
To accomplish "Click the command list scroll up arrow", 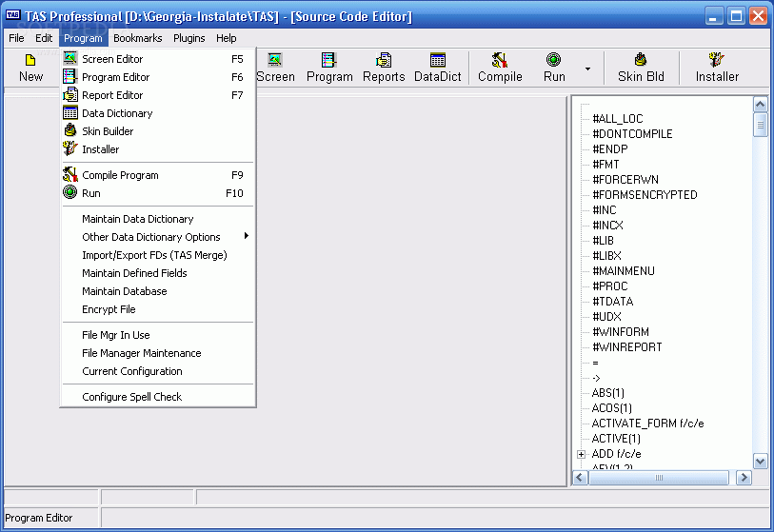I will pyautogui.click(x=760, y=104).
